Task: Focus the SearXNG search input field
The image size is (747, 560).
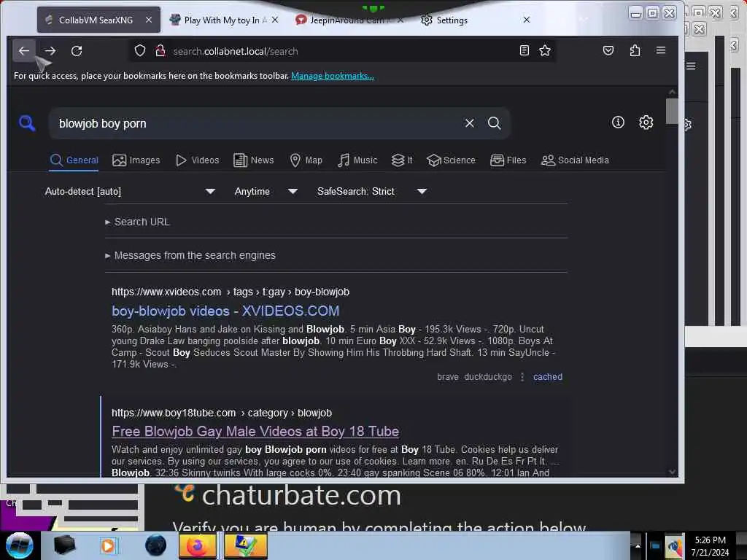Action: [x=258, y=123]
